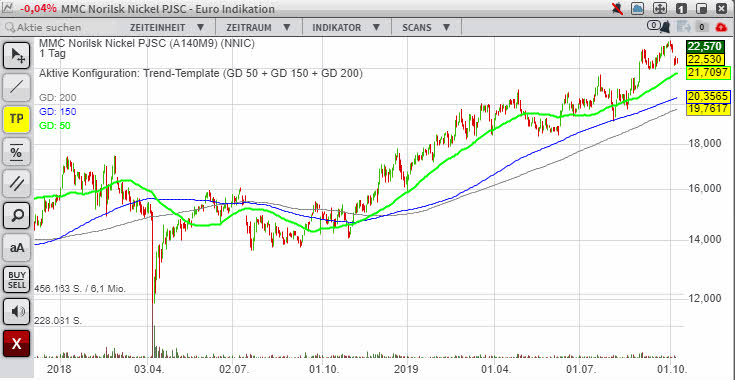735x380 pixels.
Task: Toggle the crossed-out alarm bell icon
Action: point(617,8)
